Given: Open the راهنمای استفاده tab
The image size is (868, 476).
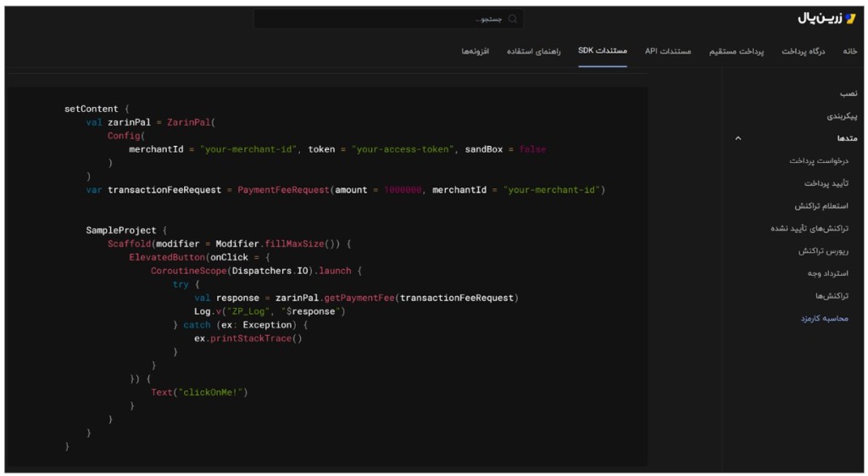Looking at the screenshot, I should [534, 51].
